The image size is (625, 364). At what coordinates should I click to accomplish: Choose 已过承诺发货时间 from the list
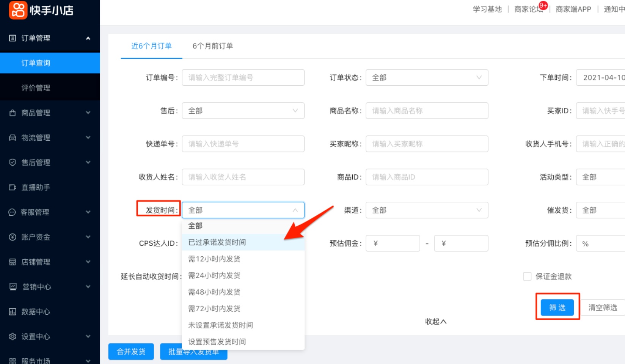coord(217,242)
